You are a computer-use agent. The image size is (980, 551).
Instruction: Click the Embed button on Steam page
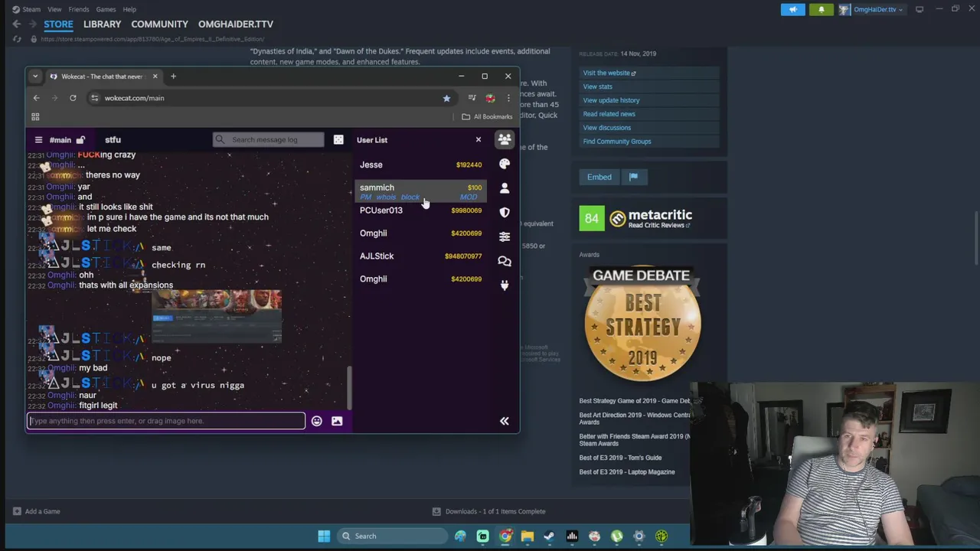click(x=599, y=177)
